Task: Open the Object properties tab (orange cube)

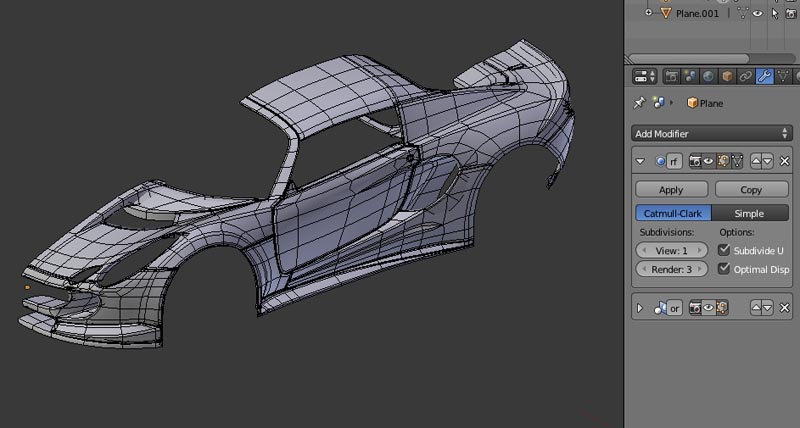Action: coord(728,76)
